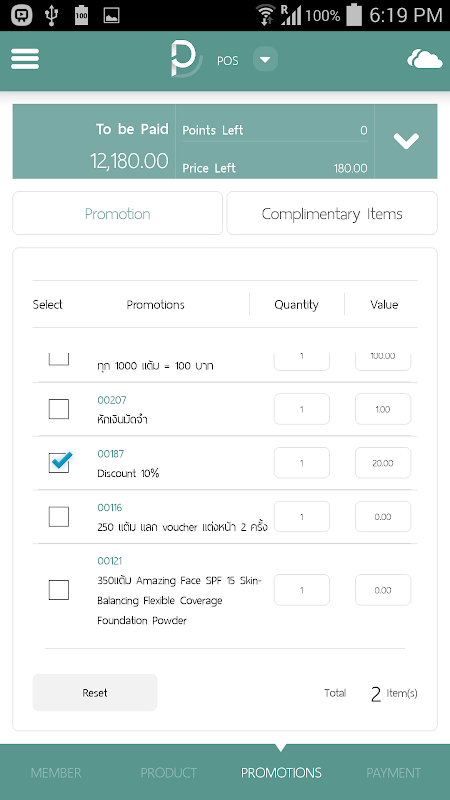This screenshot has width=450, height=800.
Task: Edit quantity field for 00121
Action: pos(302,590)
